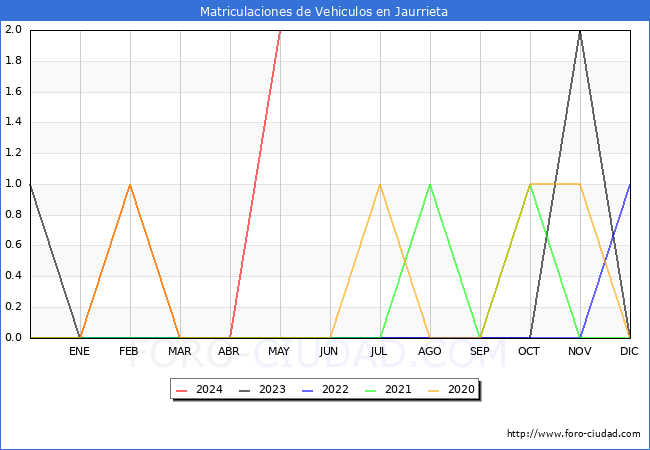Select the 2023 legend entry
Image resolution: width=650 pixels, height=450 pixels.
click(263, 390)
